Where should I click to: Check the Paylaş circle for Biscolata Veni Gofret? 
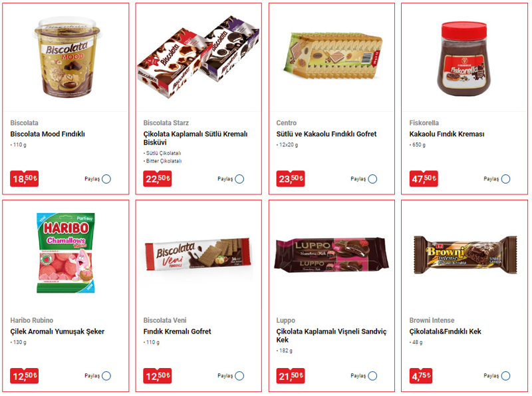tap(239, 376)
